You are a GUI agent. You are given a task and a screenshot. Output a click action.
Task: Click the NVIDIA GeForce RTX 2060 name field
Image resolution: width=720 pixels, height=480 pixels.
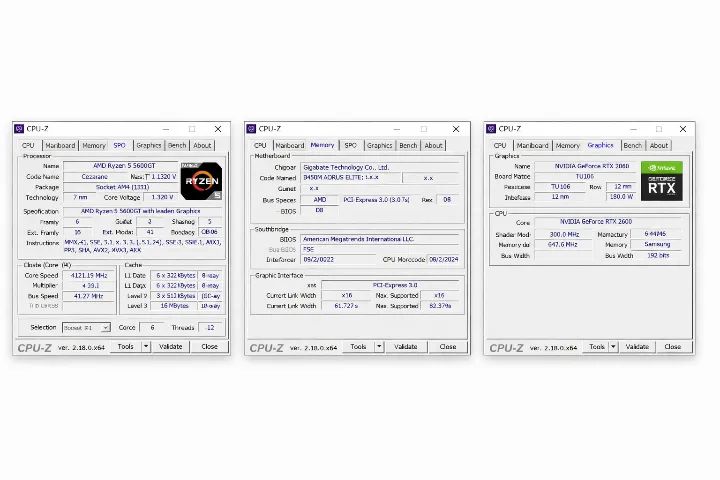click(x=586, y=166)
